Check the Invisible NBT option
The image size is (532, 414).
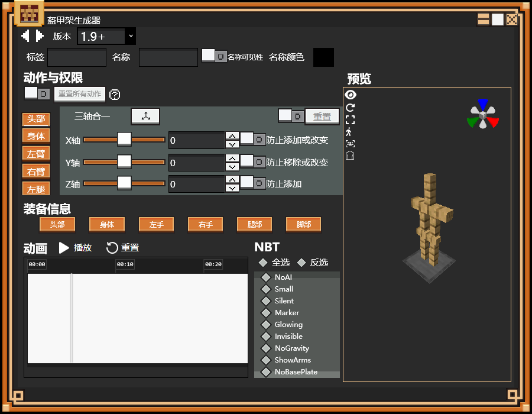(x=266, y=337)
